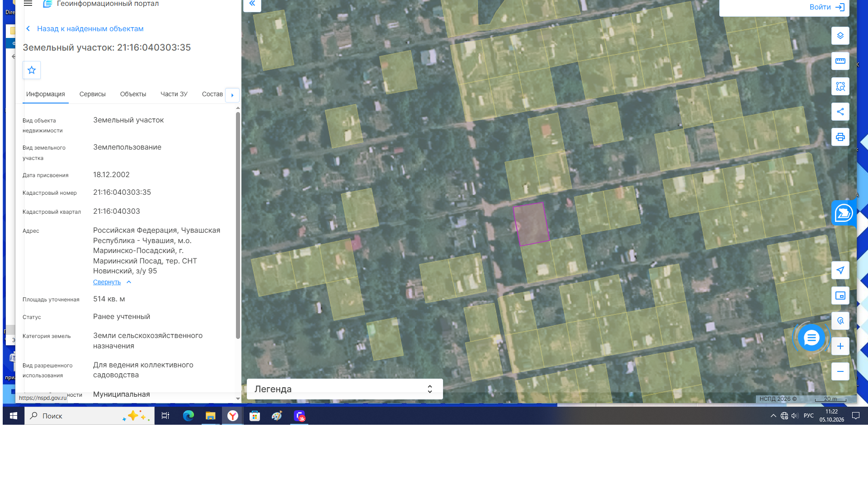Open the overview mini-map tool
The height and width of the screenshot is (488, 868).
[x=840, y=296]
